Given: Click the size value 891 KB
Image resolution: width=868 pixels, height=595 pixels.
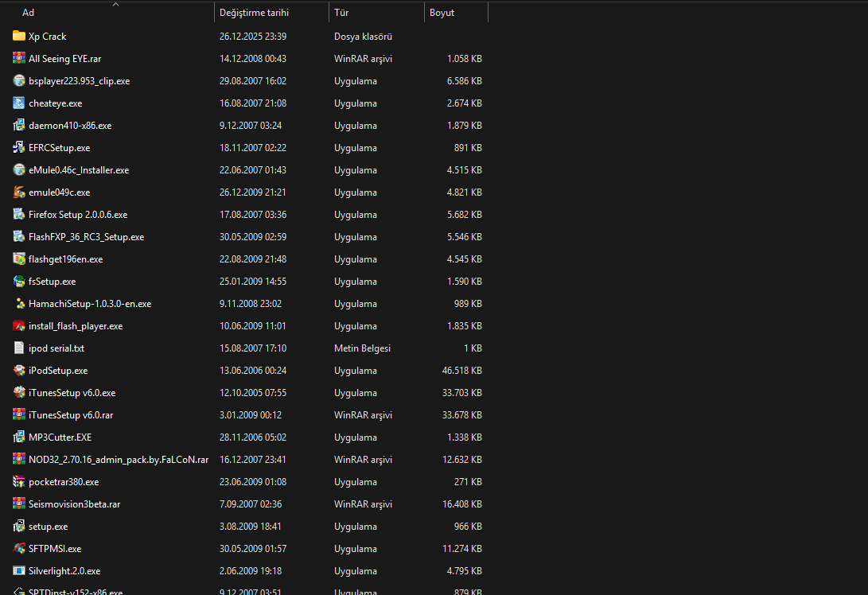Looking at the screenshot, I should (x=468, y=148).
